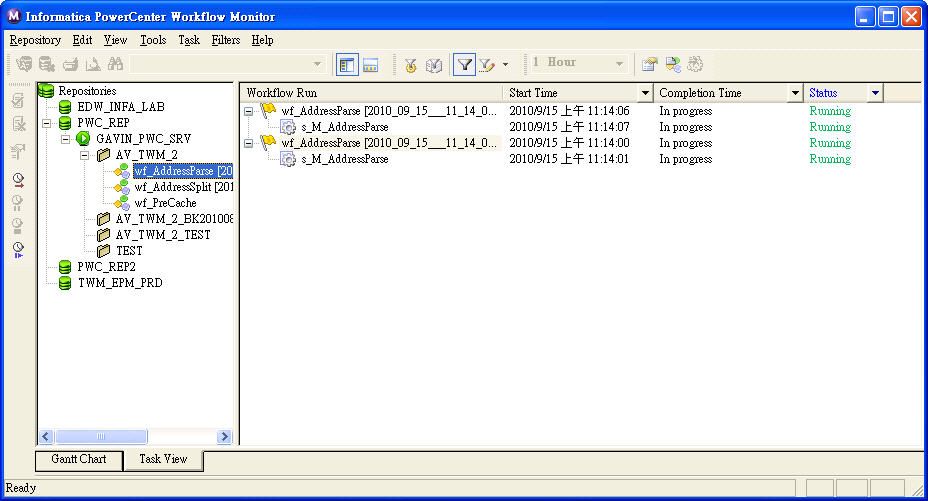Viewport: 928px width, 501px height.
Task: Collapse the wf_AddressParse run started 11:14:06
Action: click(x=249, y=111)
